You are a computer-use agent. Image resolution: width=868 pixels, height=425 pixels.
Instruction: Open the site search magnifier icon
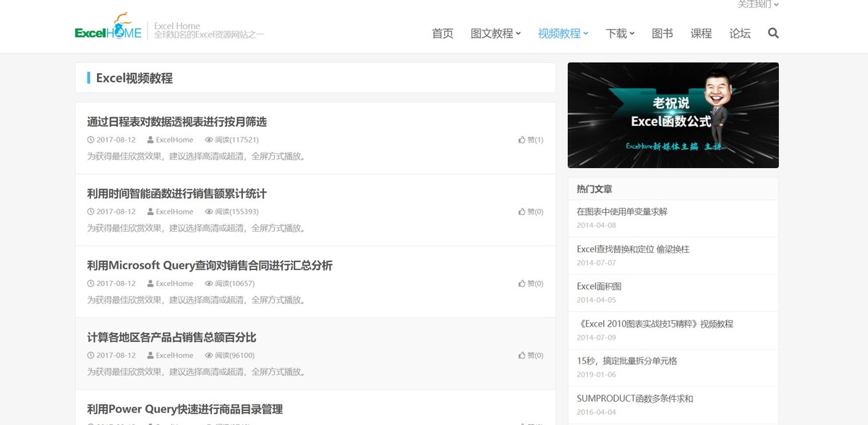(773, 33)
